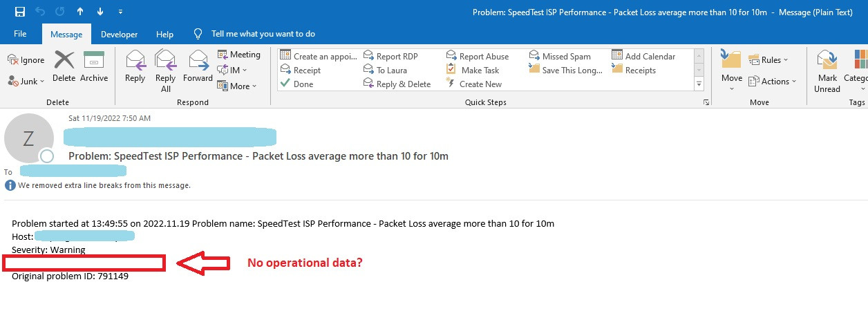Click the Original problem ID: 791149 text
The image size is (868, 329).
point(70,276)
